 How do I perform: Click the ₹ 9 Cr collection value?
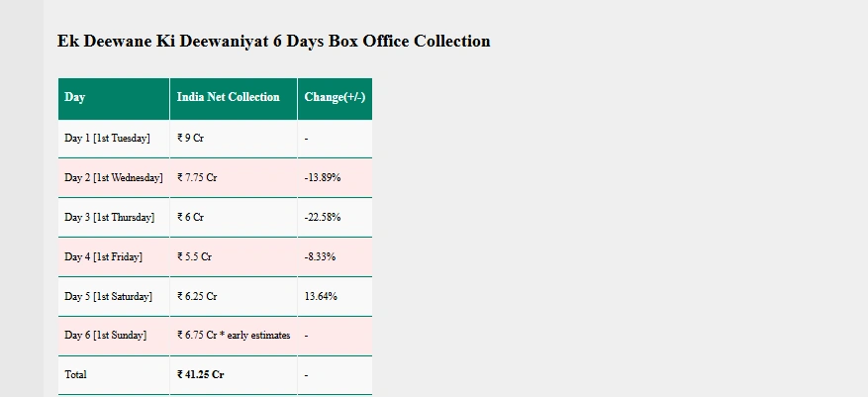pyautogui.click(x=190, y=139)
